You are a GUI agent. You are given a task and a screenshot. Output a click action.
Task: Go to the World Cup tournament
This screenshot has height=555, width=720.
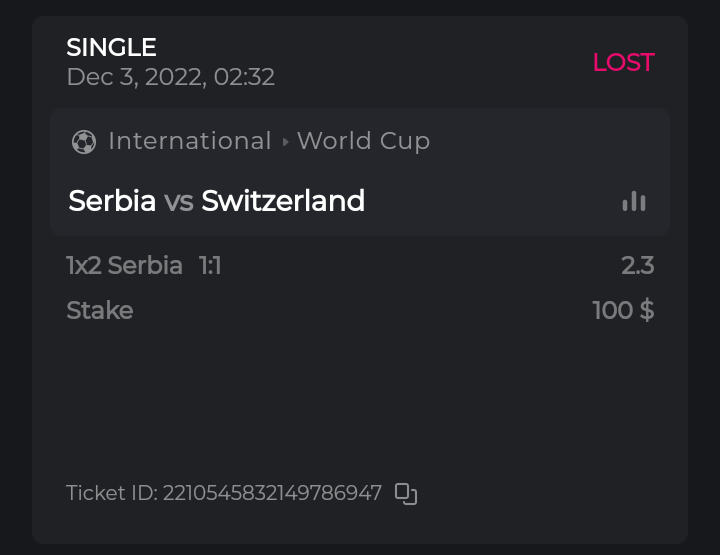[363, 141]
